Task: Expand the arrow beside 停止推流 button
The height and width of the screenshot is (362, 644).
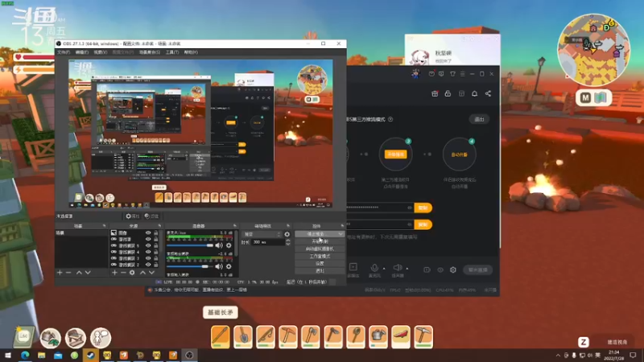Action: pyautogui.click(x=341, y=234)
